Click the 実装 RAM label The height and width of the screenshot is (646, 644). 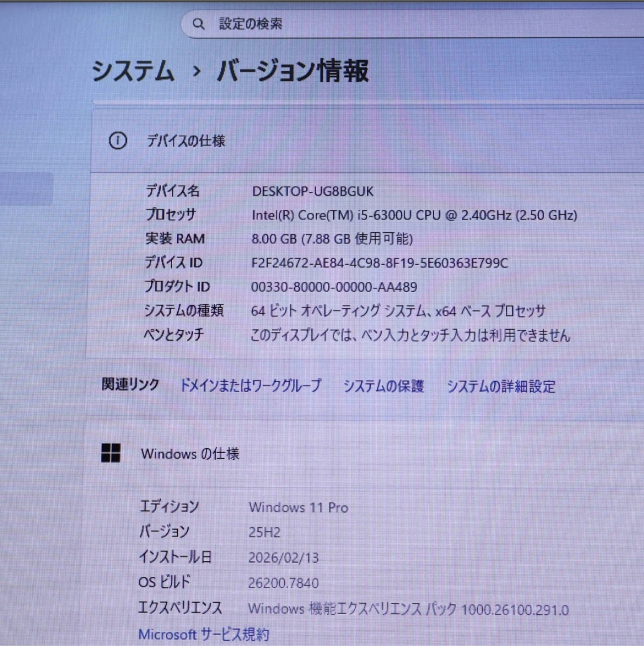coord(175,239)
